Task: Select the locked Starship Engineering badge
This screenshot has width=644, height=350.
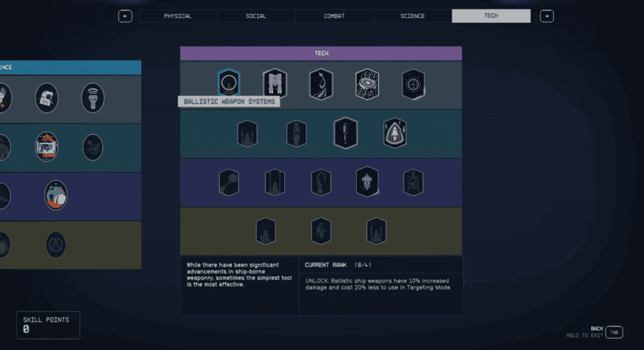Action: coord(413,183)
